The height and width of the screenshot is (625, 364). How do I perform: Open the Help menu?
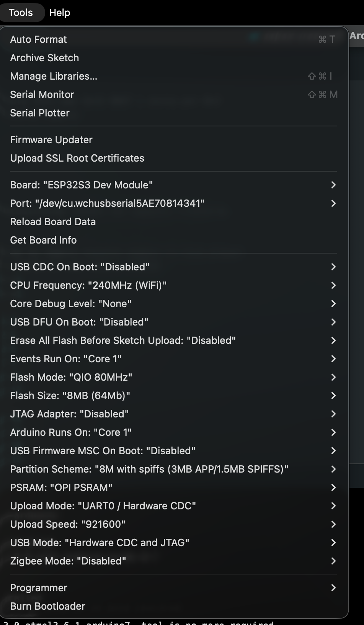[60, 12]
